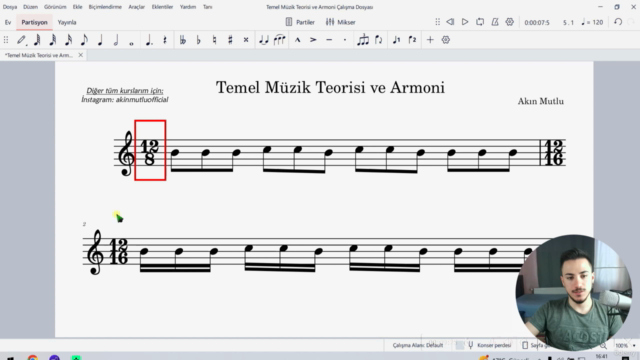Open the Dosya menu
The image size is (640, 360).
coord(10,7)
